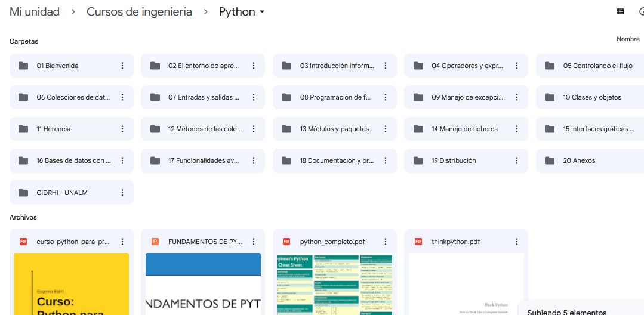Select the 12 Métodos de las cole folder
The height and width of the screenshot is (315, 644).
point(203,129)
